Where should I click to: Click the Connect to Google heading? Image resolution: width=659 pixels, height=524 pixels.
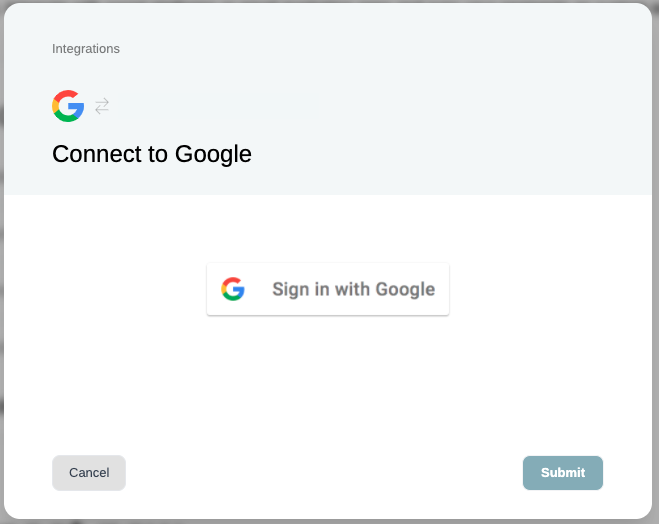coord(152,154)
